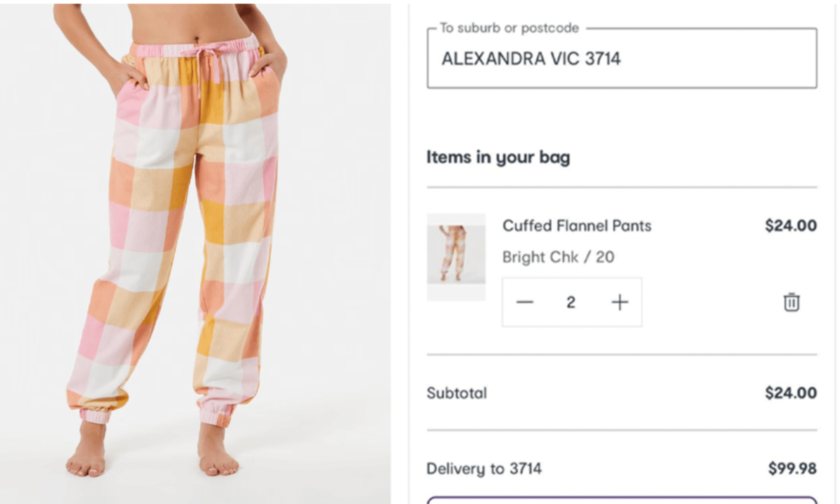Increase quantity with the plus icon
The width and height of the screenshot is (840, 504).
tap(619, 302)
